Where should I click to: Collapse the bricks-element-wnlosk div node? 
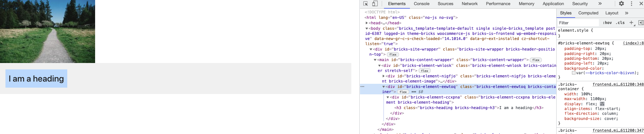coord(379,66)
